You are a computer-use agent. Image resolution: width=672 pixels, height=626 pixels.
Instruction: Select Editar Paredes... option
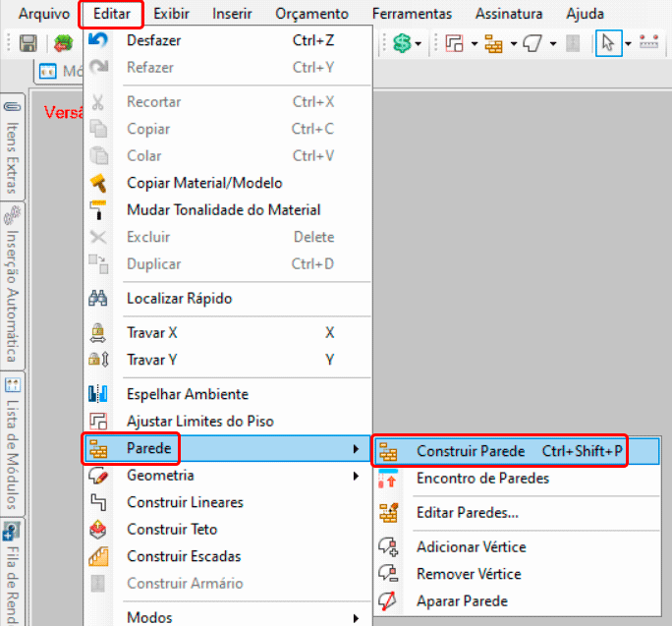coord(468,513)
